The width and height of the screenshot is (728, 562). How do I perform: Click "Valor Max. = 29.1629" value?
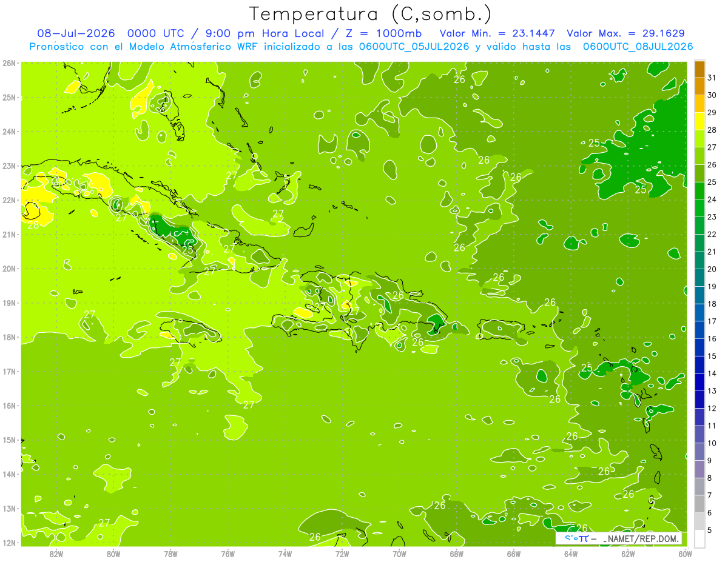(626, 33)
